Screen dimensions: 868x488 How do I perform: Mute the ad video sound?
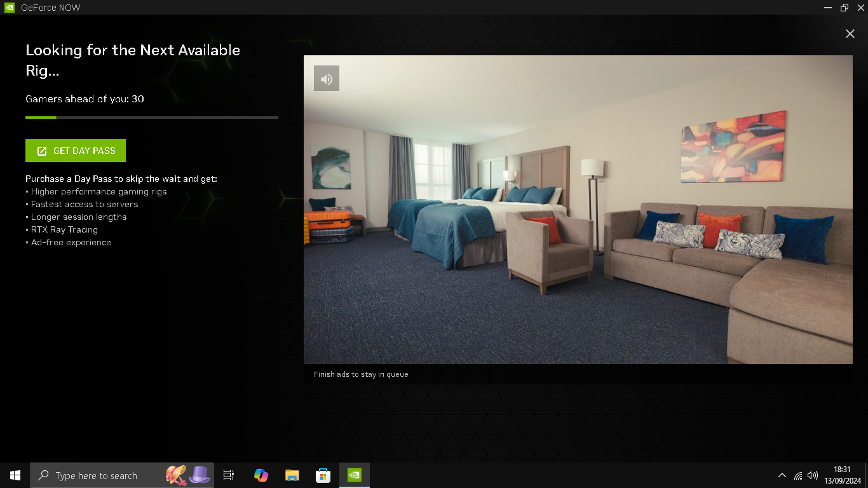pos(326,78)
